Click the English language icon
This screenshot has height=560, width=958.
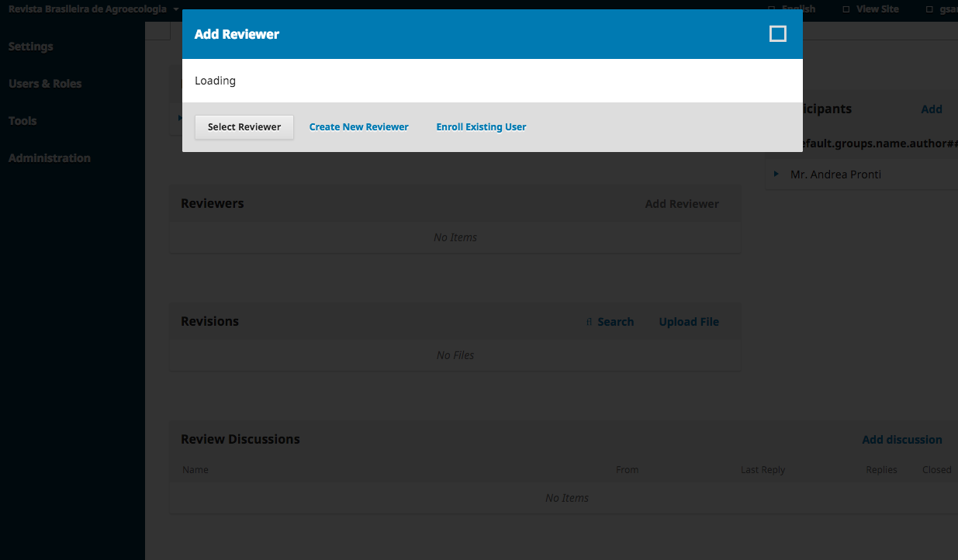pos(771,9)
